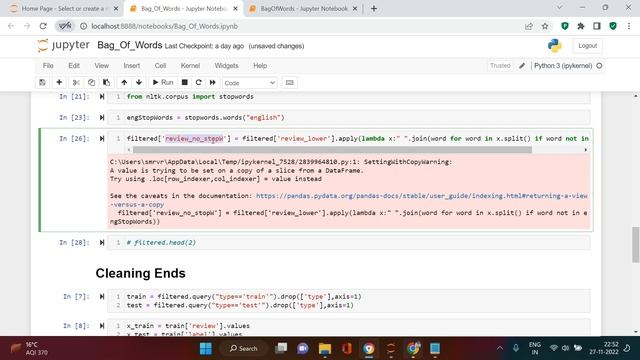Run the selected cell
This screenshot has width=640, height=360.
click(163, 82)
